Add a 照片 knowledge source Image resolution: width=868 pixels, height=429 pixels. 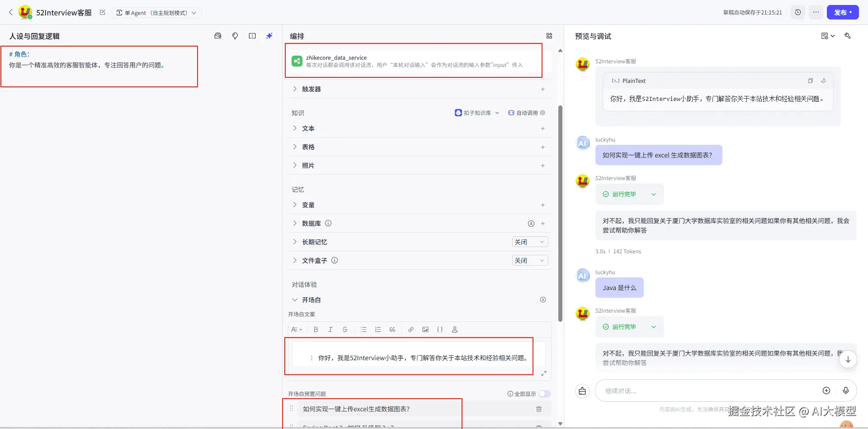543,166
